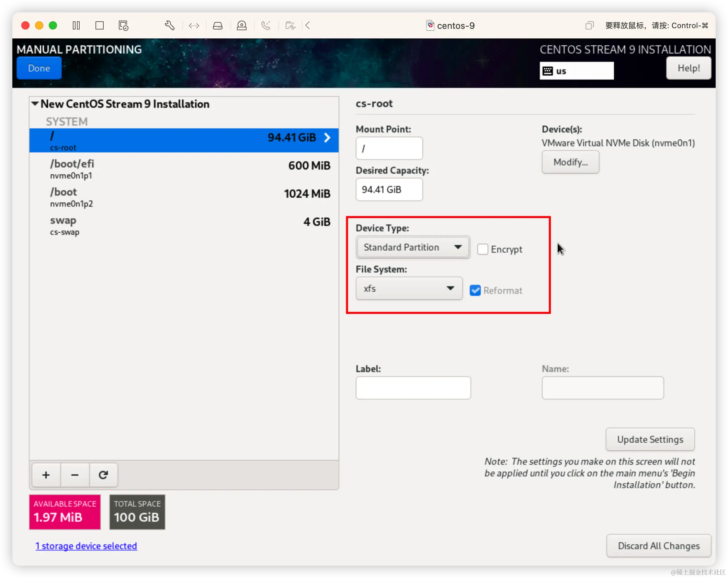Collapse New CentOS Stream 9 Installation tree

coord(35,104)
